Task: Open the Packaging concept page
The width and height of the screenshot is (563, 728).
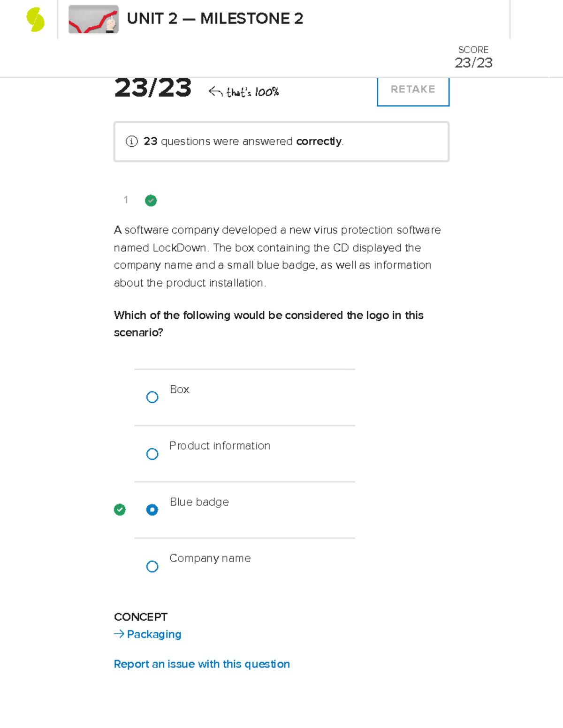Action: tap(153, 634)
